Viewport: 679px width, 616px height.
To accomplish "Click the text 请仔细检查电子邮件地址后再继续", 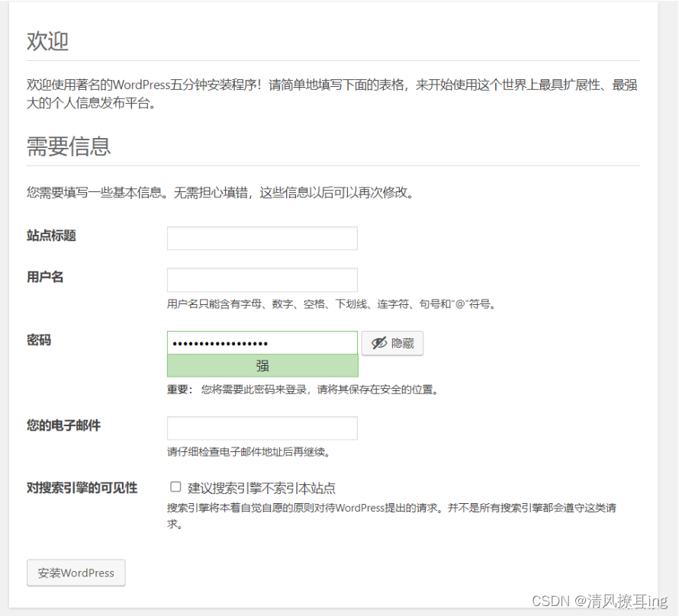I will click(x=249, y=452).
